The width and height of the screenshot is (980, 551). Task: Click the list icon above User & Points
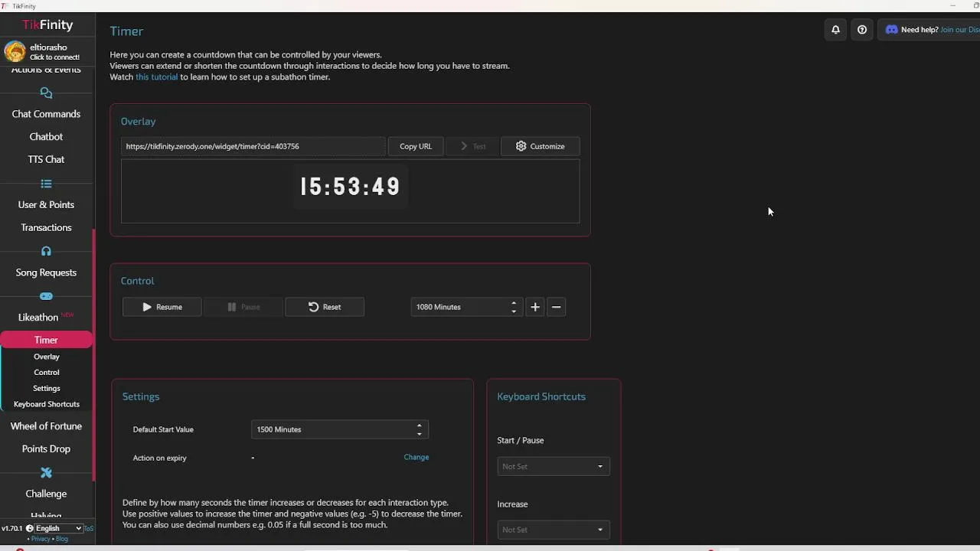coord(46,184)
